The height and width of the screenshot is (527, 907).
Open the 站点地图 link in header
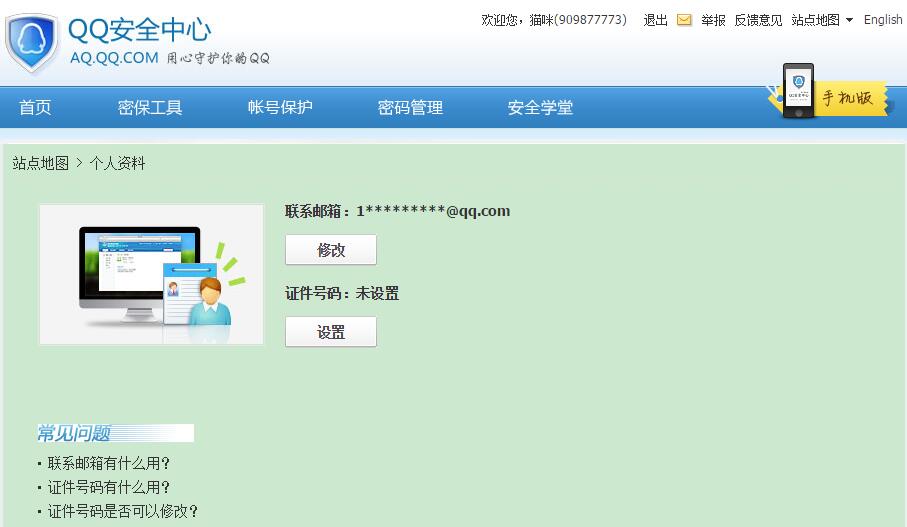pos(816,20)
